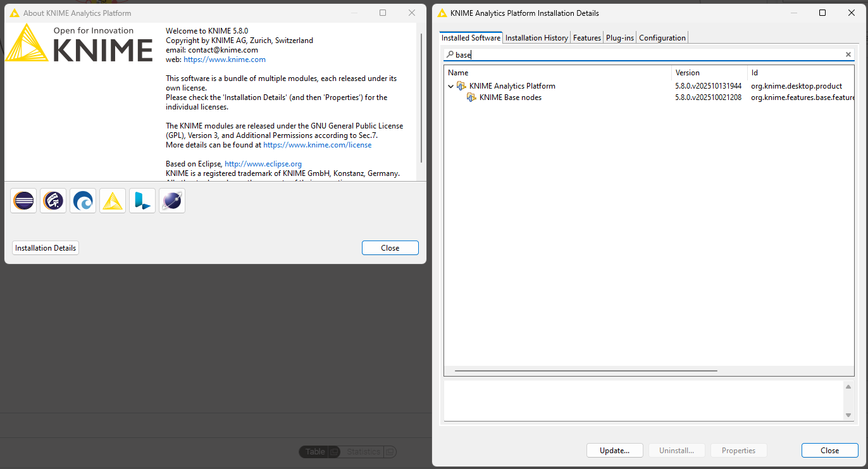This screenshot has width=868, height=469.
Task: Open the Plug-ins tab
Action: tap(619, 38)
